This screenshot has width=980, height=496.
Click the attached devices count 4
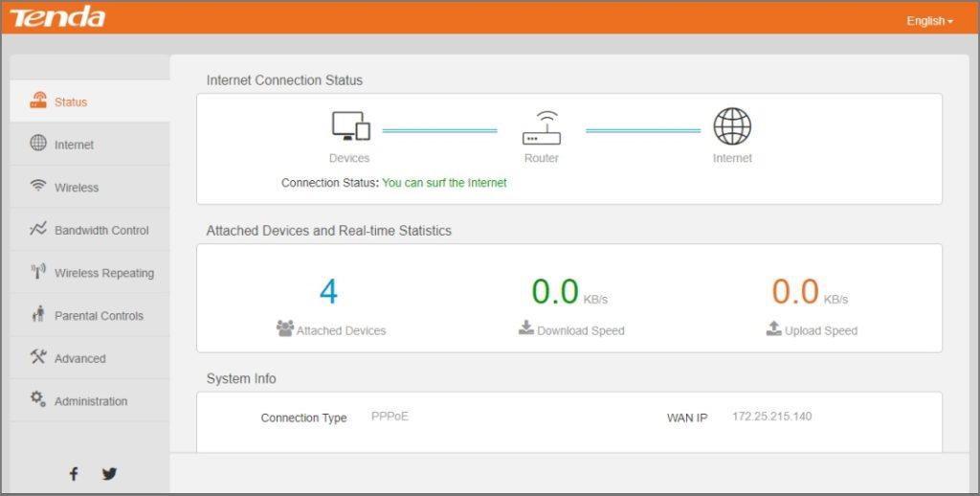[x=329, y=291]
